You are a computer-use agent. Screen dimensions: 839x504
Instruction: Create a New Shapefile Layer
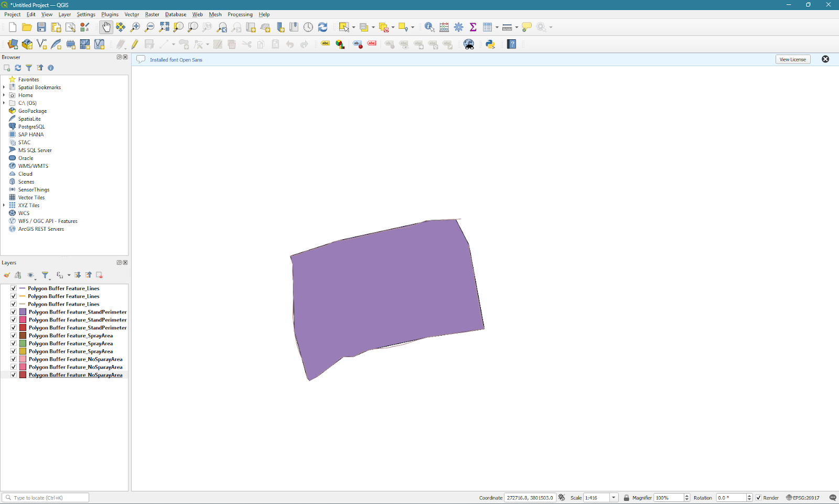point(42,45)
